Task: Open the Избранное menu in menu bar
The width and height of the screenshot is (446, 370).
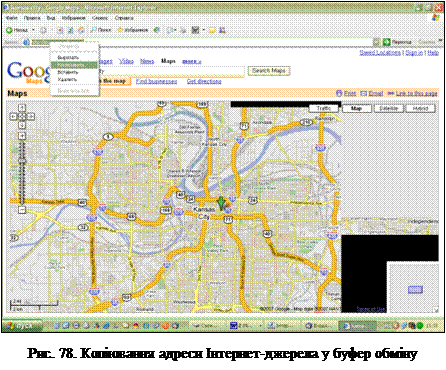Action: pyautogui.click(x=74, y=18)
